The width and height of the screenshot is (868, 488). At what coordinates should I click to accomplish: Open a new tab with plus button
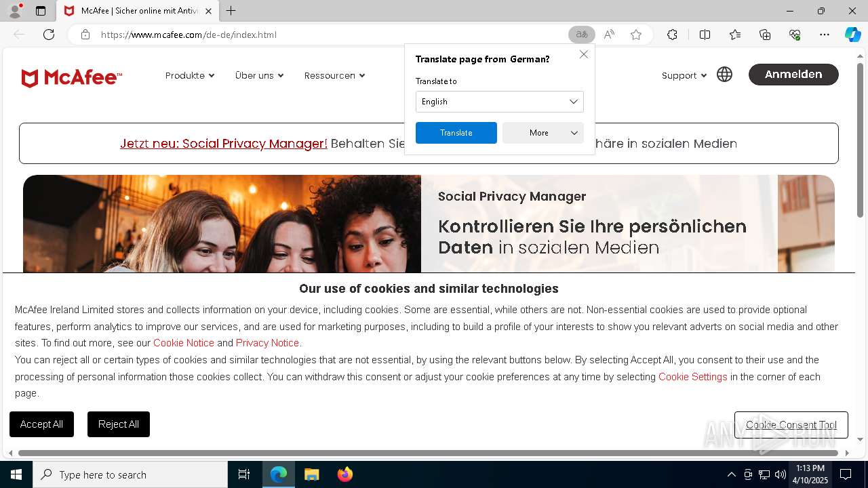point(231,11)
